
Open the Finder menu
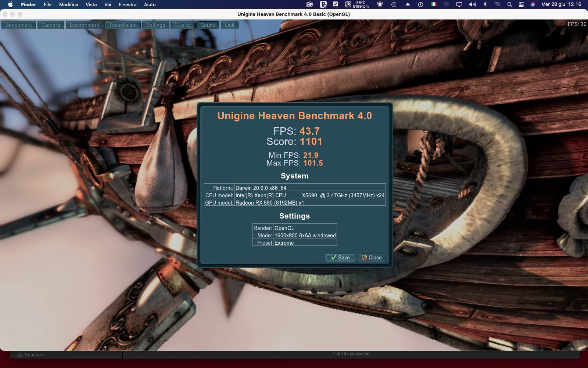tap(29, 4)
